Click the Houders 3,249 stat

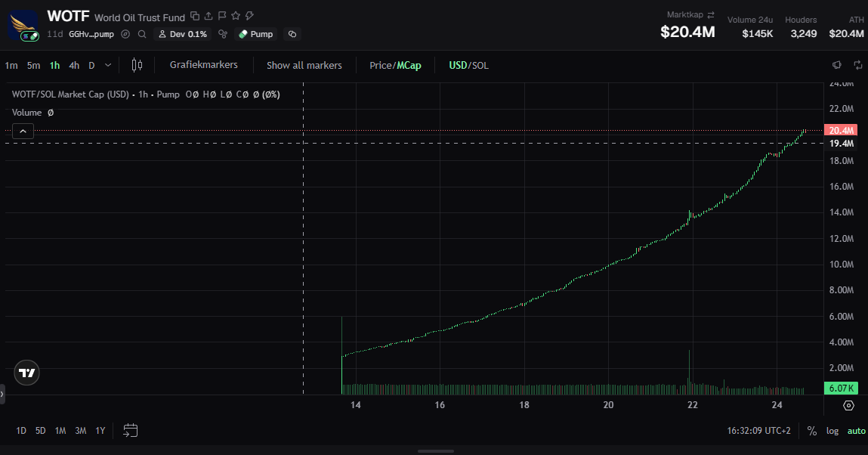pos(801,26)
